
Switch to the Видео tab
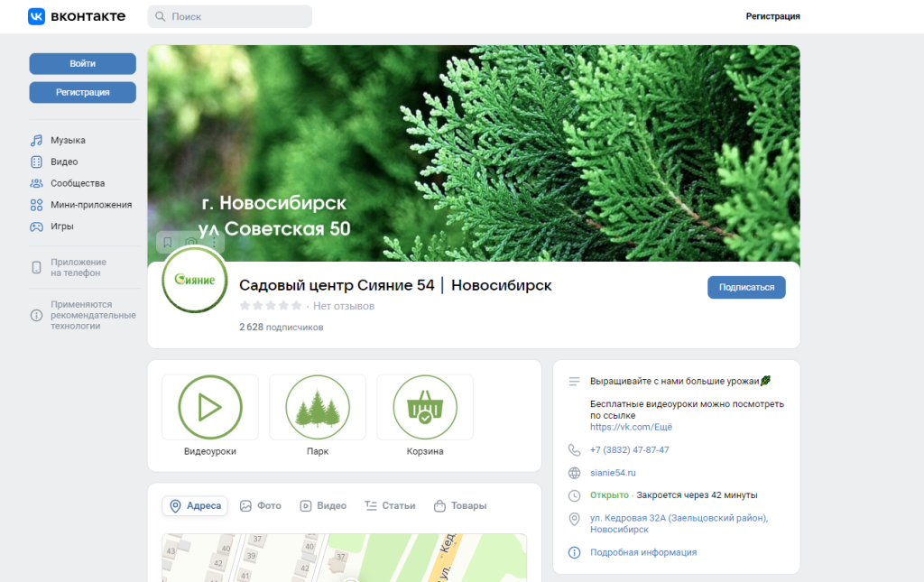click(323, 506)
